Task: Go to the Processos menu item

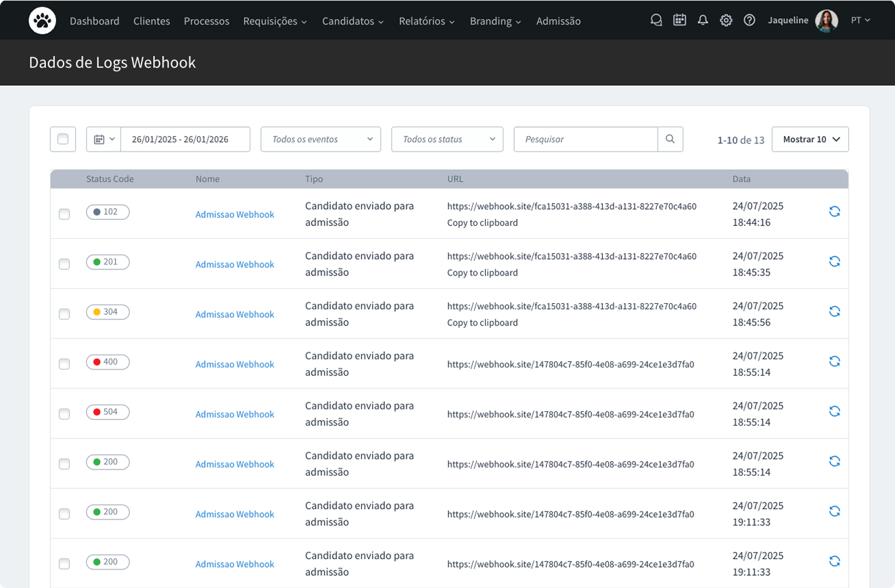Action: tap(206, 21)
